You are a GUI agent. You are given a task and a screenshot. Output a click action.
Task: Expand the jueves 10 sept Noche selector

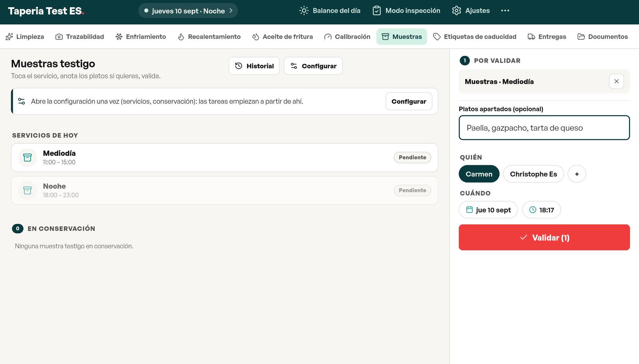tap(188, 11)
